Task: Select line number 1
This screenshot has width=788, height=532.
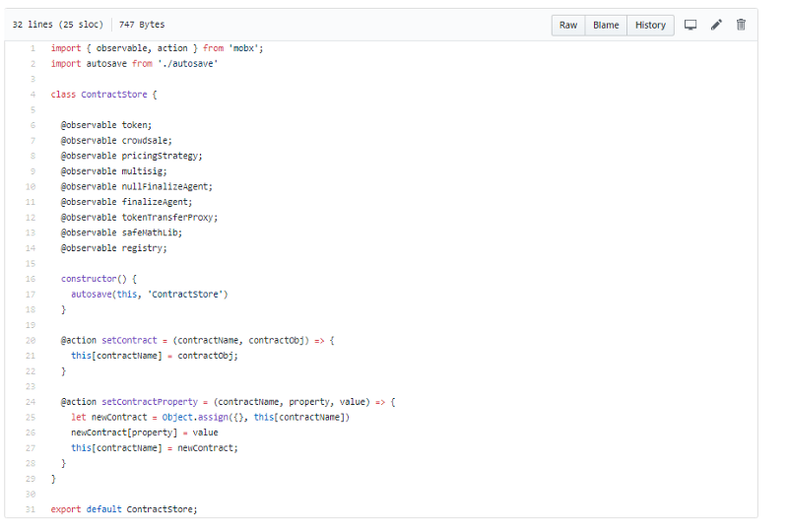Action: [33, 48]
